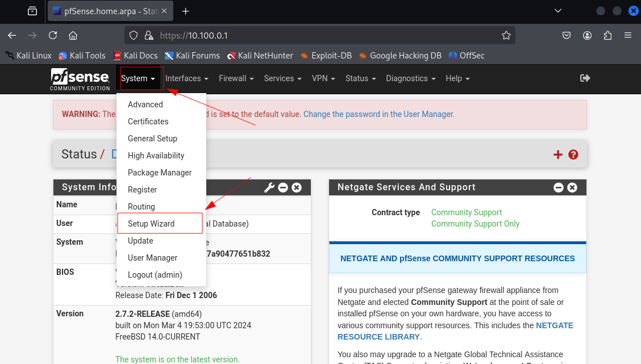
Task: Add a dashboard widget with plus icon
Action: coord(558,154)
